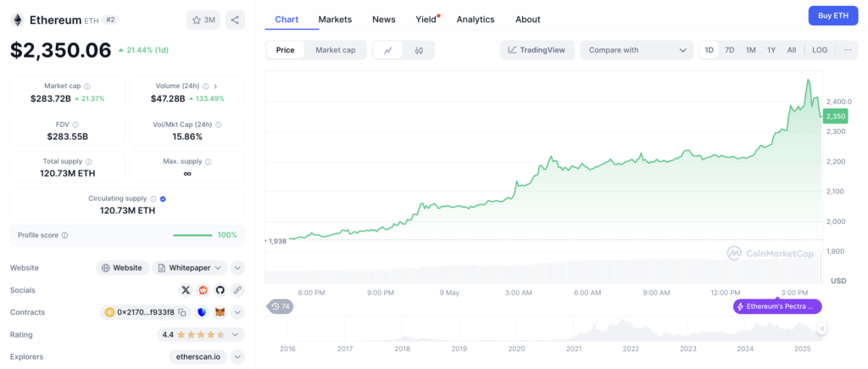Click the MetaMask fox icon
The width and height of the screenshot is (868, 369).
(x=220, y=312)
